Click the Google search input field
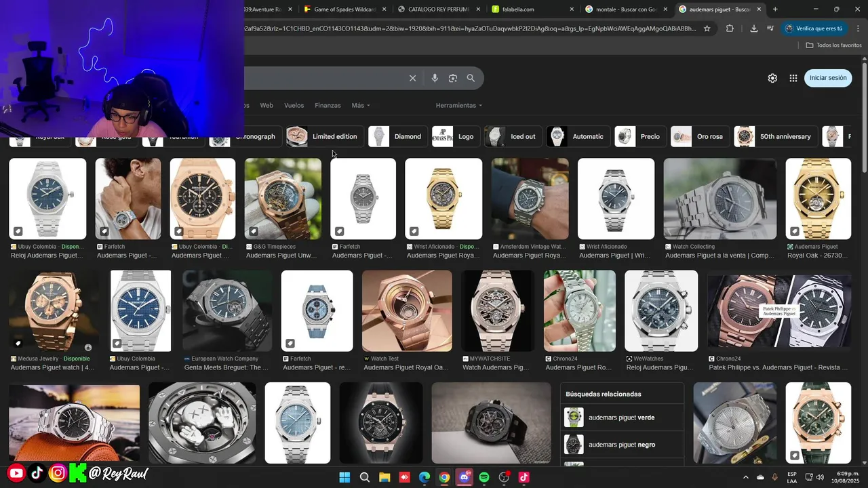Viewport: 868px width, 488px height. pyautogui.click(x=324, y=78)
